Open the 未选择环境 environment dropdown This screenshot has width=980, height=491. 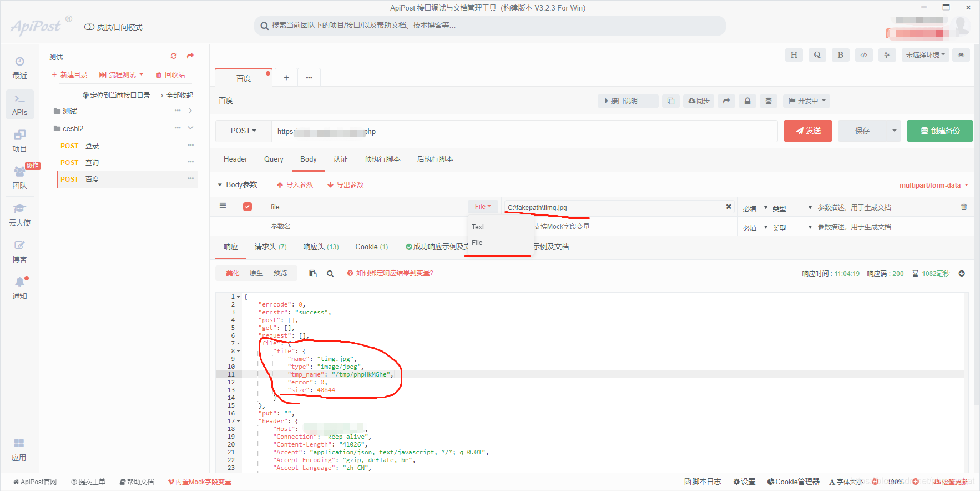[x=926, y=55]
